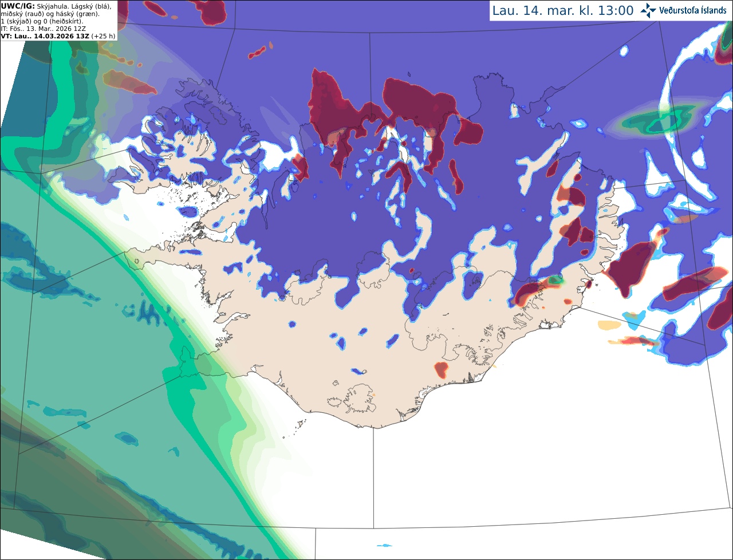
Task: Click the Veðurstofa Íslands pinwheel logo icon
Action: point(648,10)
